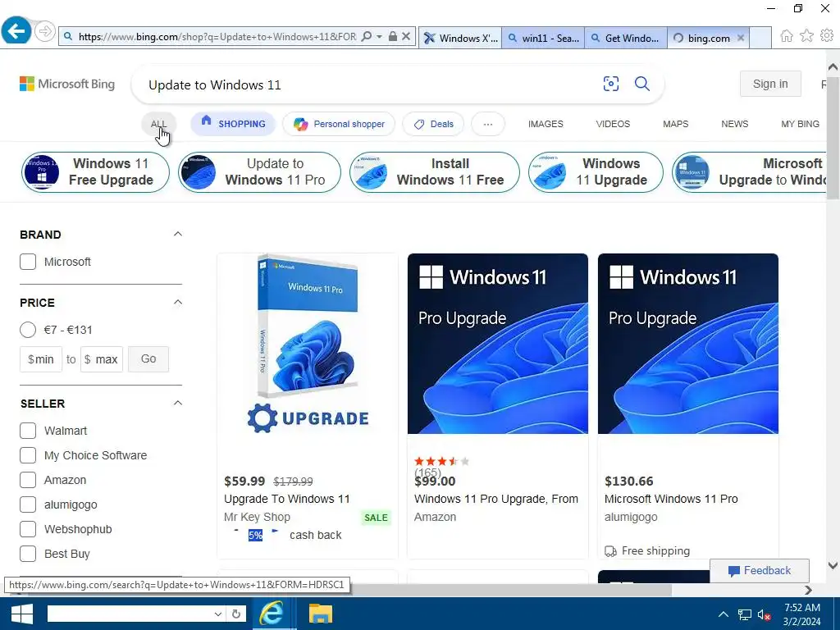Open the address bar dropdown arrow
840x630 pixels.
(x=379, y=36)
